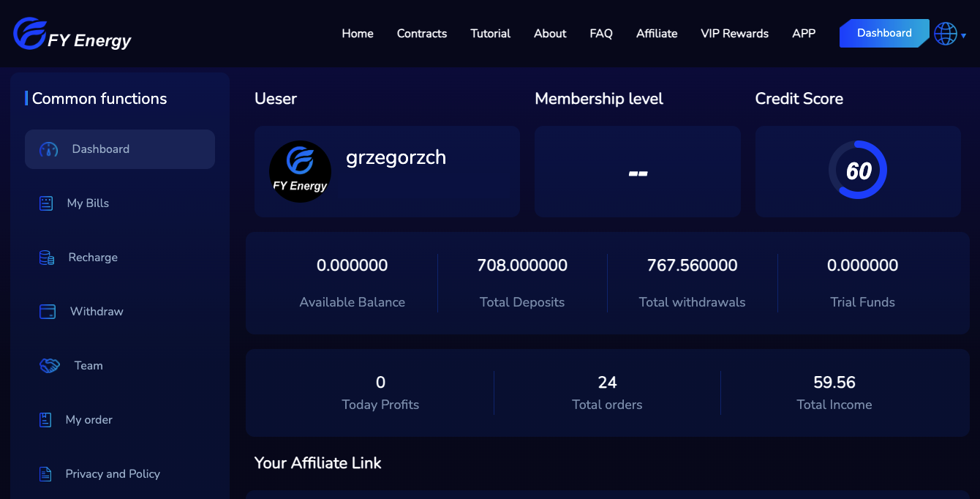The image size is (980, 499).
Task: Open the globe language selector
Action: (x=945, y=34)
